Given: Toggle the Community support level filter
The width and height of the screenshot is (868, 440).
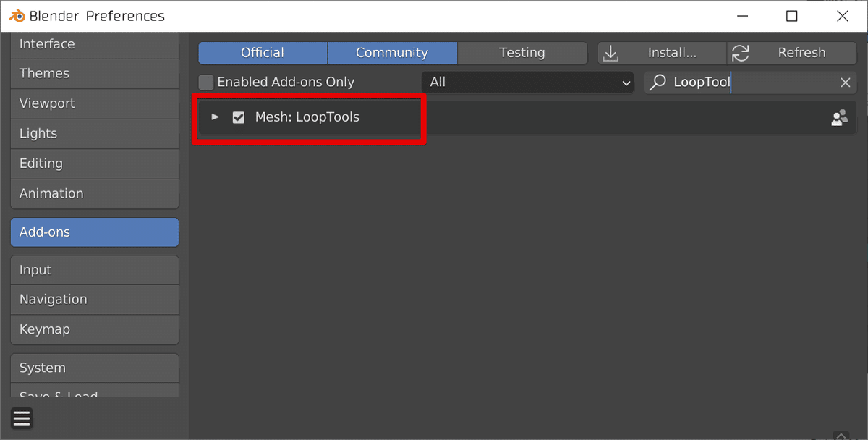Looking at the screenshot, I should 392,53.
